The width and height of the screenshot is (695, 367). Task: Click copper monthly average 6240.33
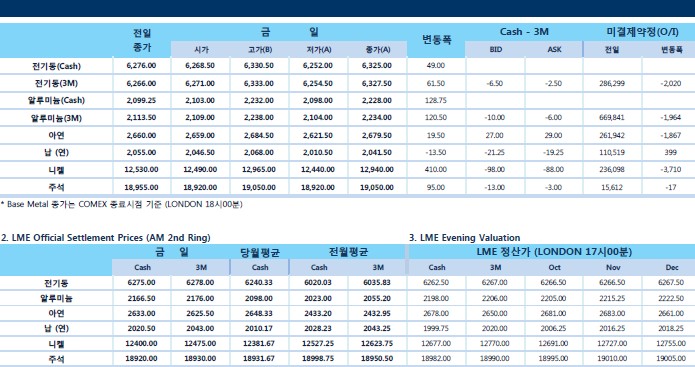click(259, 282)
